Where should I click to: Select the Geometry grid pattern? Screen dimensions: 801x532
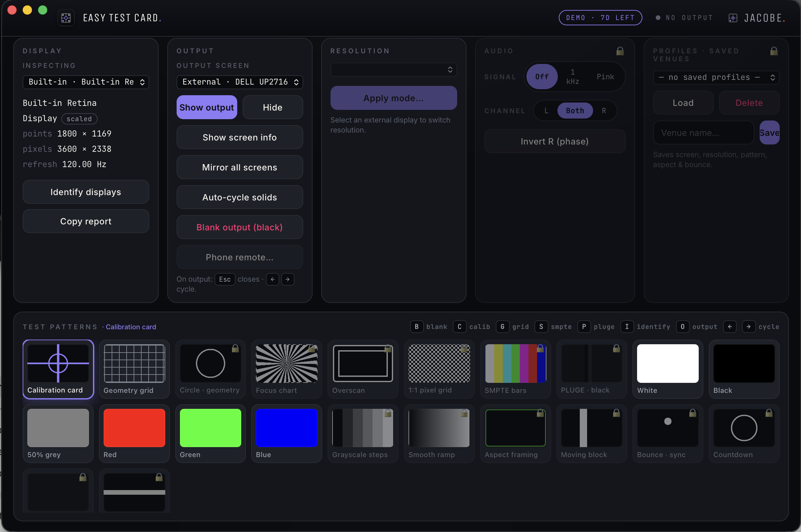(134, 369)
